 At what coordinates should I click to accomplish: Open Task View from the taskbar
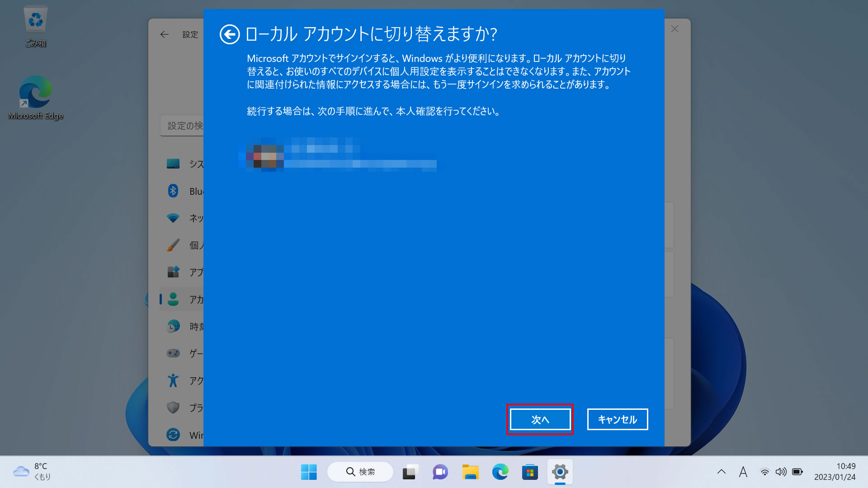pyautogui.click(x=410, y=472)
